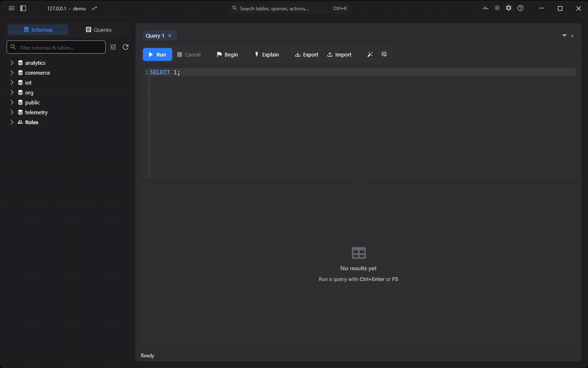The width and height of the screenshot is (588, 368).
Task: Refresh the schema list
Action: [126, 47]
